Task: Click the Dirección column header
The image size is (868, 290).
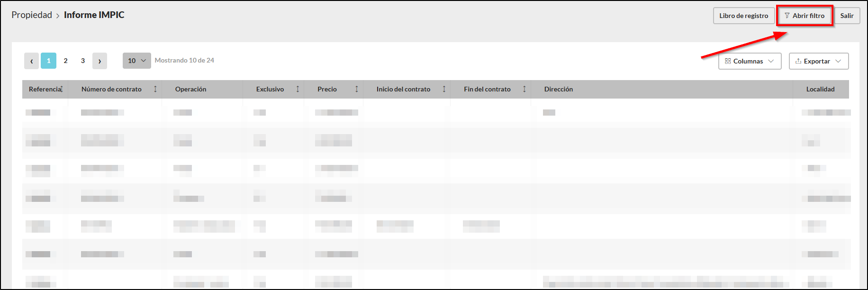Action: 558,89
